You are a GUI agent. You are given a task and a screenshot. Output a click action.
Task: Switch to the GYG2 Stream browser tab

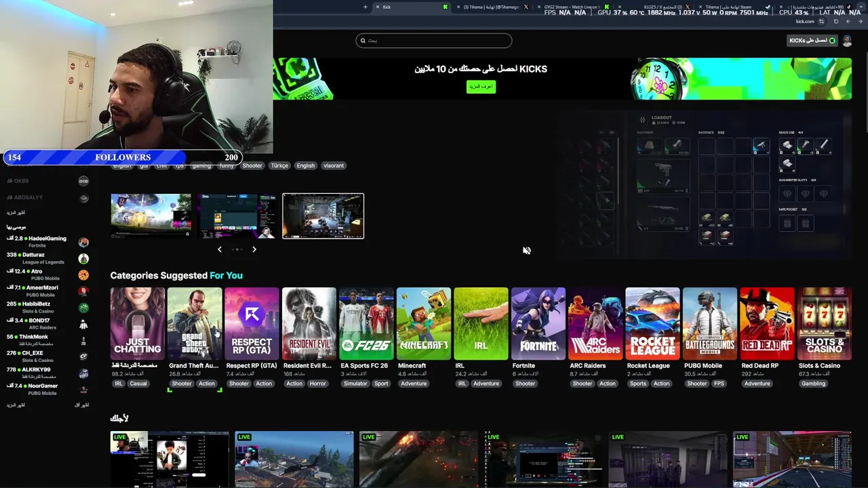point(575,7)
